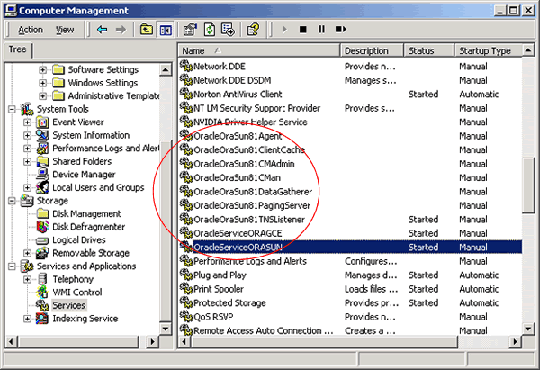Sort services by the Status column header
The width and height of the screenshot is (540, 370).
tap(429, 51)
